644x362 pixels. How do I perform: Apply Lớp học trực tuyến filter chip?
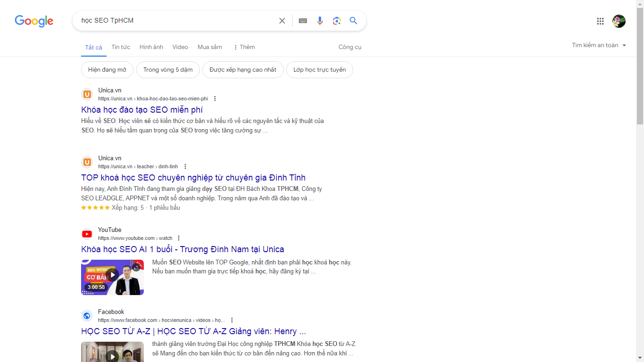point(320,70)
